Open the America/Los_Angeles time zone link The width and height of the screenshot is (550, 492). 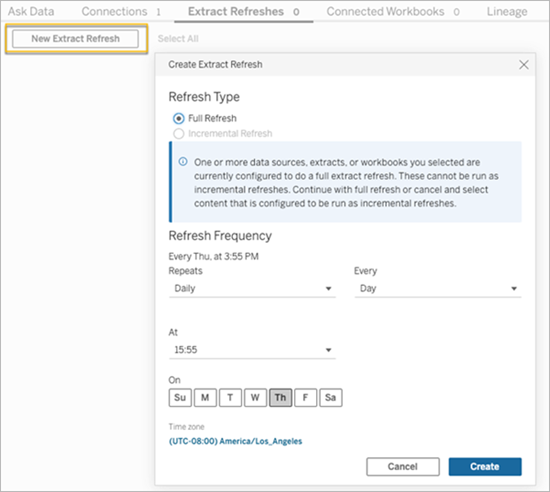[235, 441]
